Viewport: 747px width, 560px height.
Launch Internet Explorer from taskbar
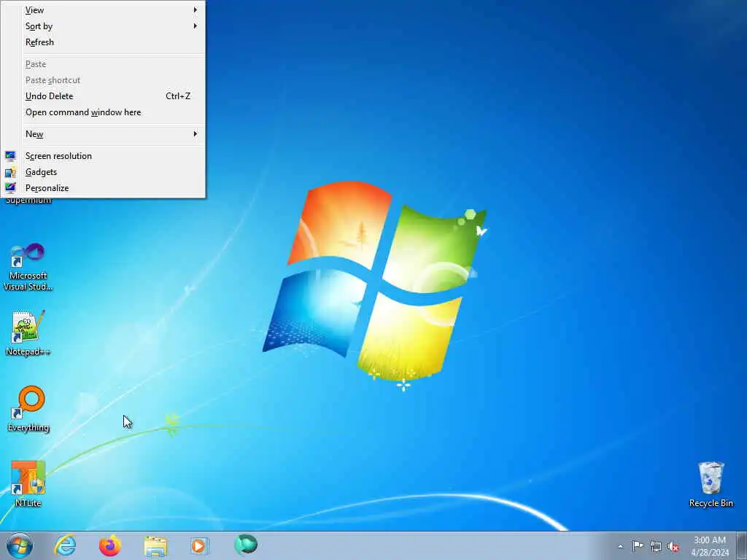pyautogui.click(x=65, y=545)
